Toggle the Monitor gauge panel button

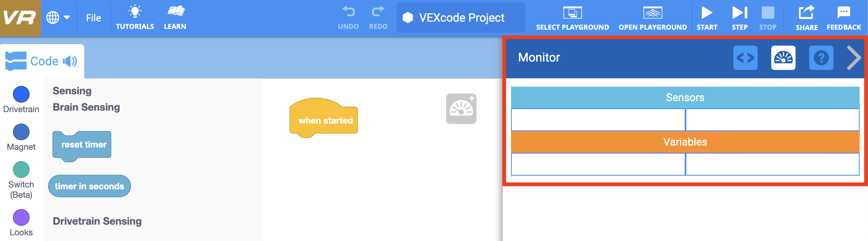click(783, 58)
